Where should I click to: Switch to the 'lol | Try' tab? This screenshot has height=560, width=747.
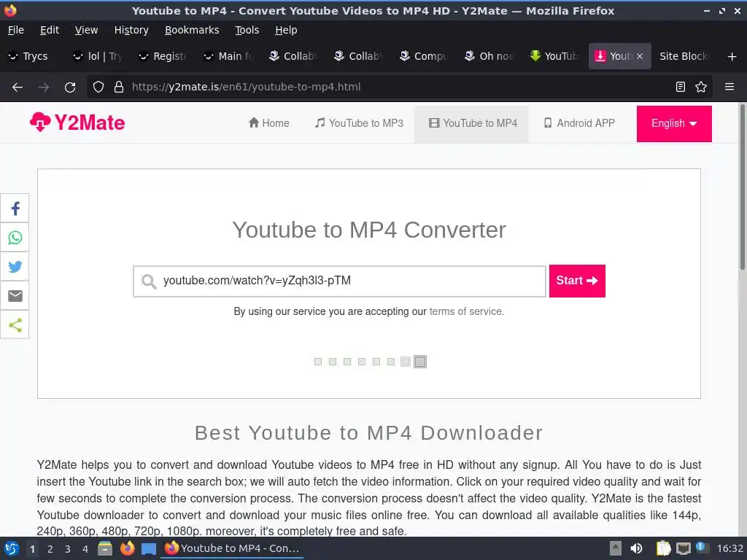(x=98, y=56)
